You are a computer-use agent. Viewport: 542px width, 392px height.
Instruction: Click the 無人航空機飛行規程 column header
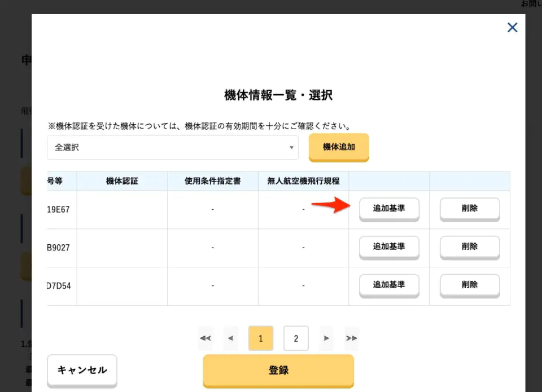(303, 181)
